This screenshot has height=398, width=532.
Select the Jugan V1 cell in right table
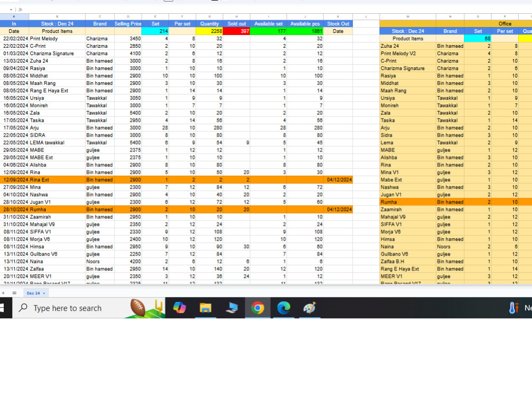[x=408, y=194]
